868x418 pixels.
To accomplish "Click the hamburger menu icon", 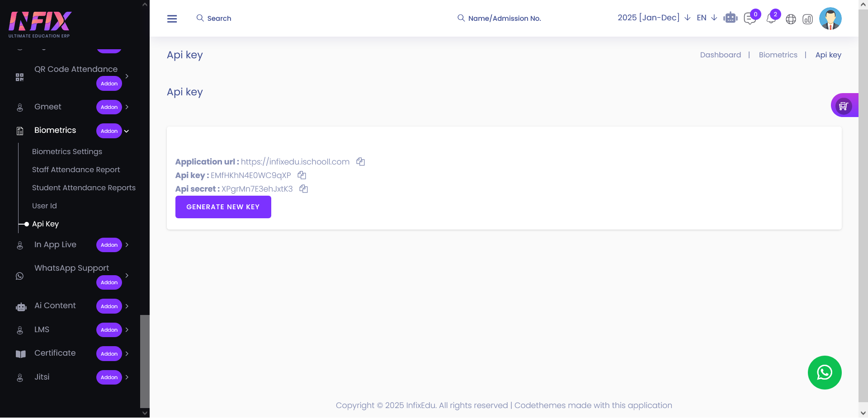I will point(172,19).
